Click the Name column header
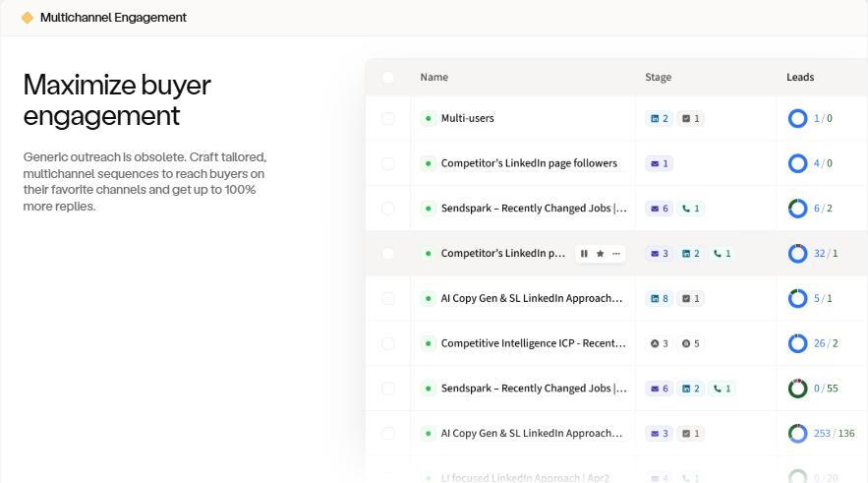 434,78
